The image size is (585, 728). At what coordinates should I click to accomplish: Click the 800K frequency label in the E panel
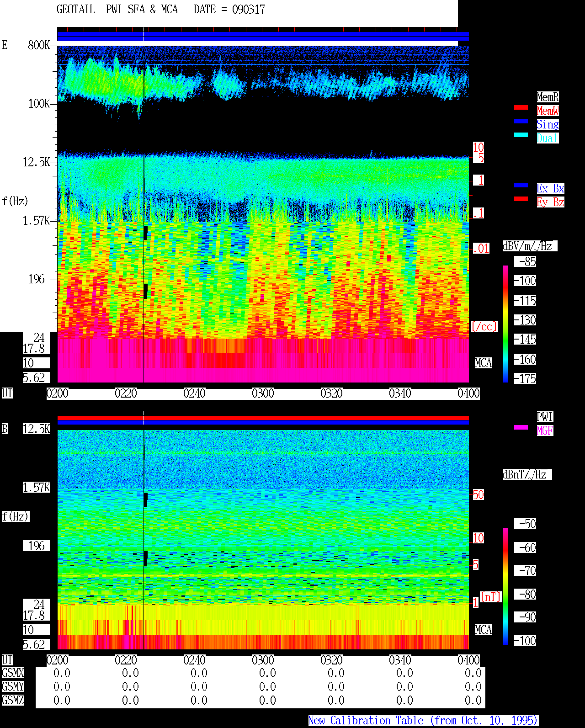[39, 45]
